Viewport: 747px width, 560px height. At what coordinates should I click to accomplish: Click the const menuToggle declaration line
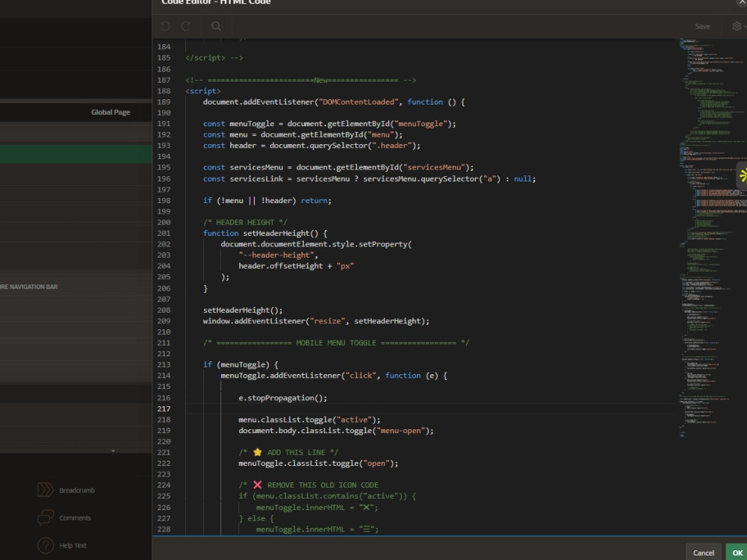(329, 124)
